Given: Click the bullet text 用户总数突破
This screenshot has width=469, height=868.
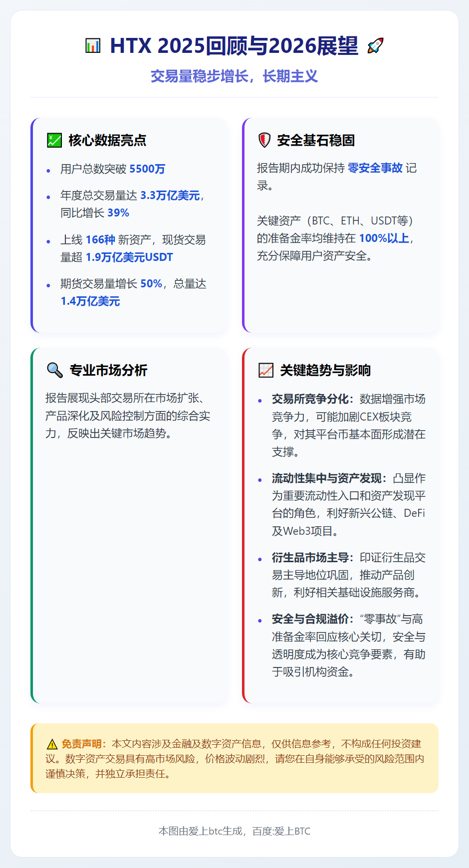Looking at the screenshot, I should 93,169.
